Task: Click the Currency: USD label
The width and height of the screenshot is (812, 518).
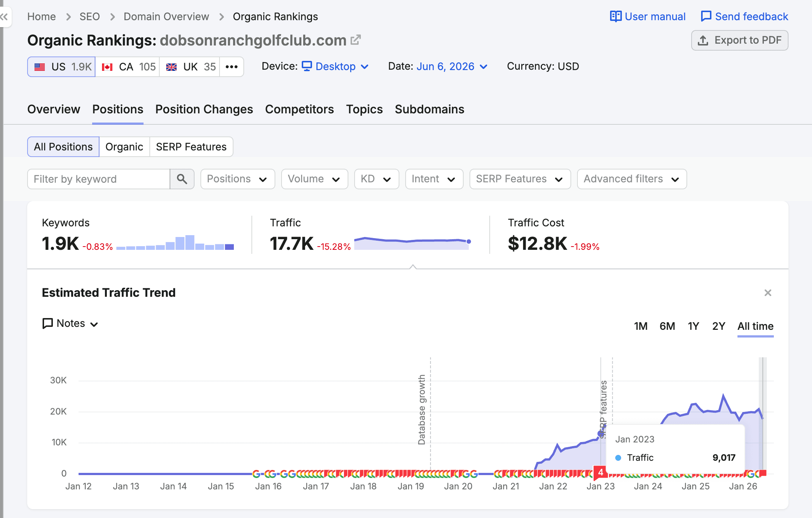Action: point(543,66)
